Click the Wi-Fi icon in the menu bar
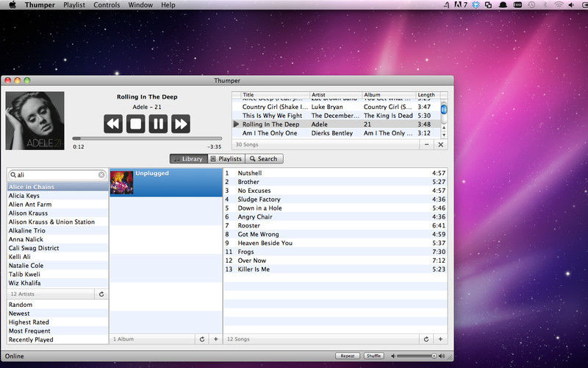Image resolution: width=588 pixels, height=368 pixels. click(x=559, y=5)
